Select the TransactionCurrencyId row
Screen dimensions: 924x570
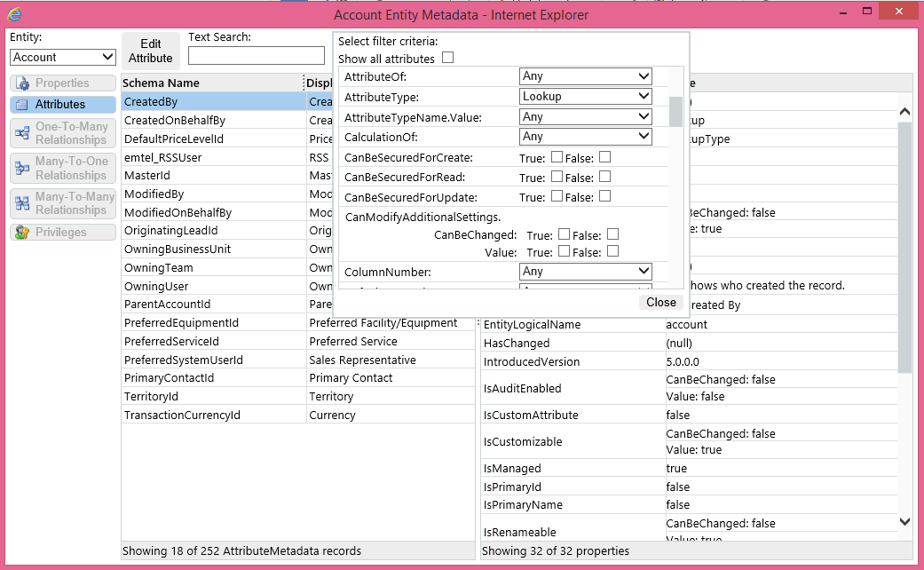(x=298, y=415)
